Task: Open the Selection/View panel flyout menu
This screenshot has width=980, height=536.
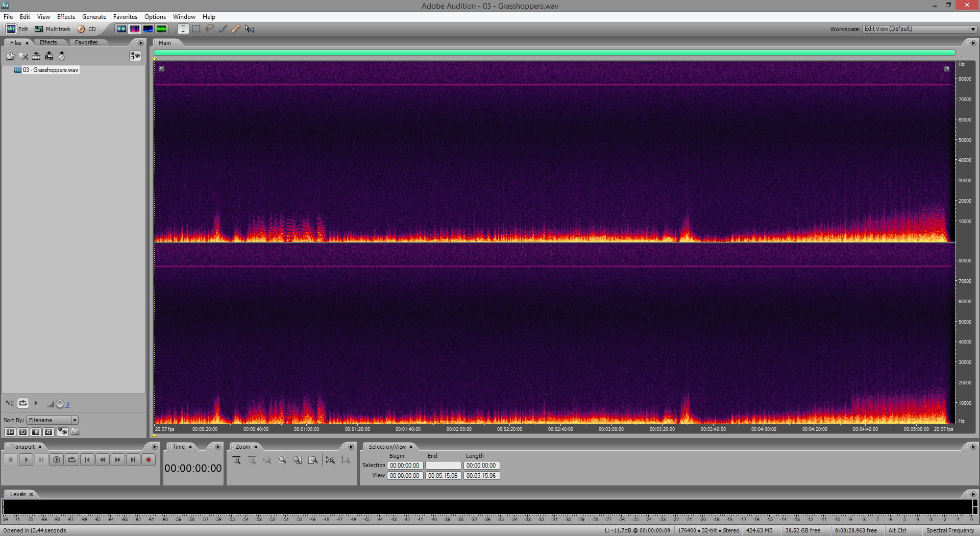Action: [973, 447]
